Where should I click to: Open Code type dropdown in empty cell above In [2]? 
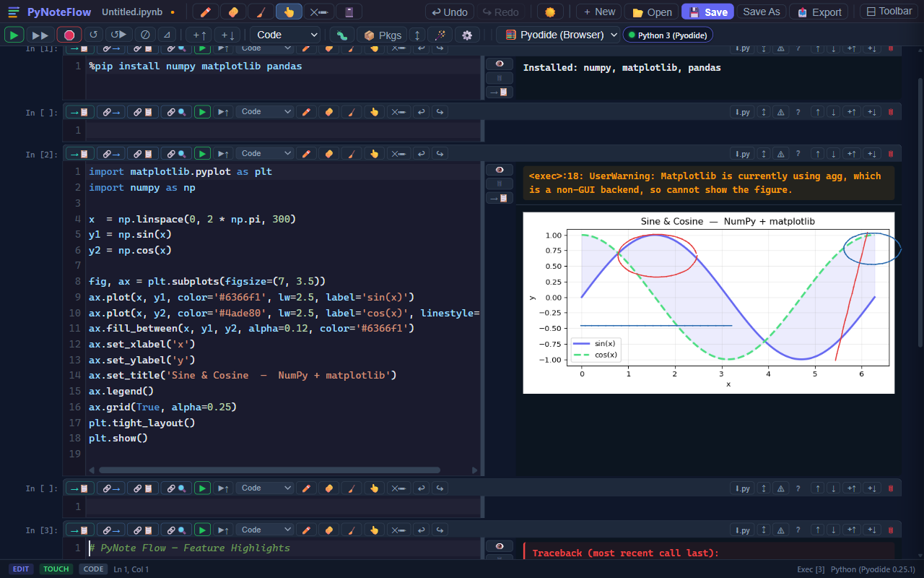266,111
